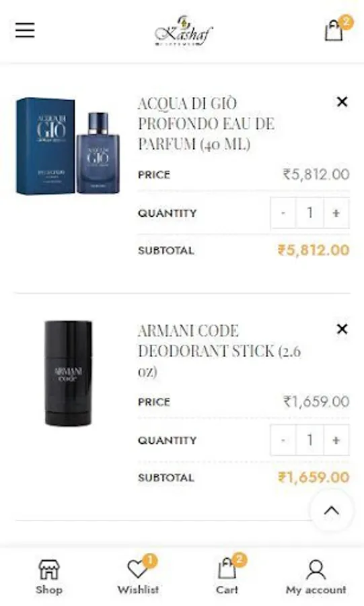Open the hamburger menu
This screenshot has width=364, height=606.
point(25,30)
